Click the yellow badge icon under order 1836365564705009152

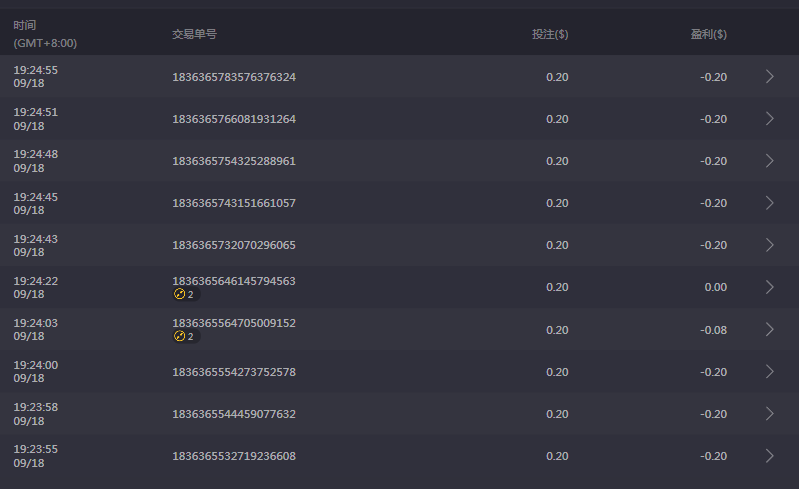tap(180, 337)
